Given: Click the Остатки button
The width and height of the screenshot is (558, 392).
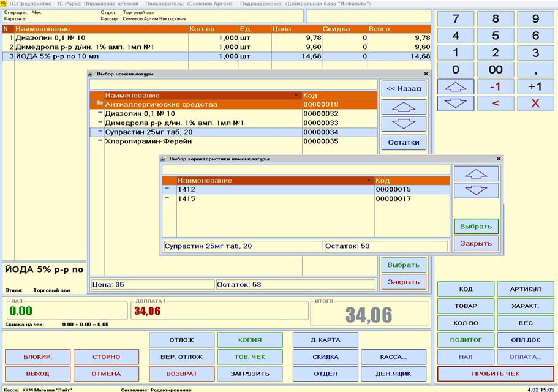Looking at the screenshot, I should tap(404, 143).
